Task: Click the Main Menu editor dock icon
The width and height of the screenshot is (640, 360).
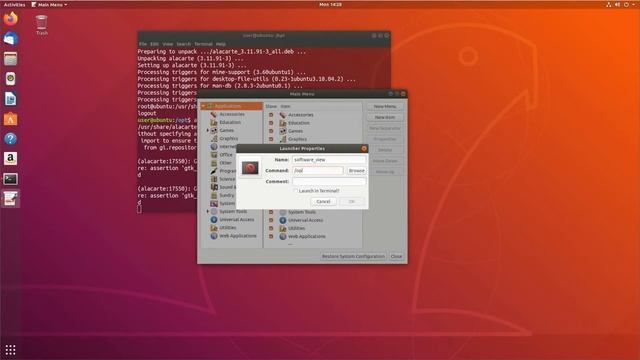Action: 11,199
